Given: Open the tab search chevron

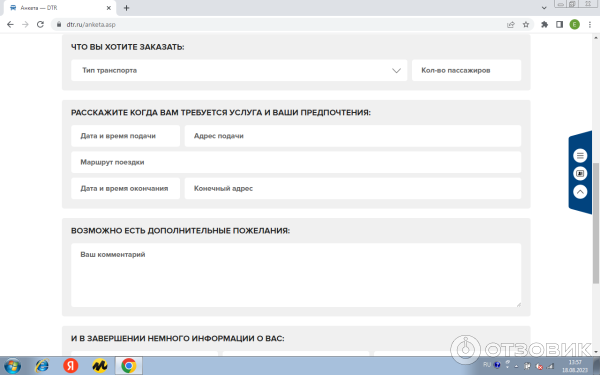Looking at the screenshot, I should coord(544,8).
